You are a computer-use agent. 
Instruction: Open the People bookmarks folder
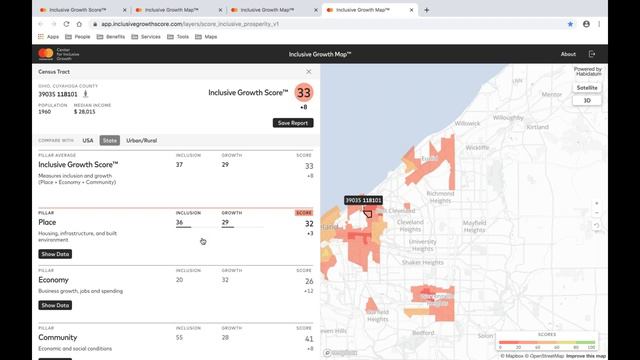pyautogui.click(x=78, y=37)
